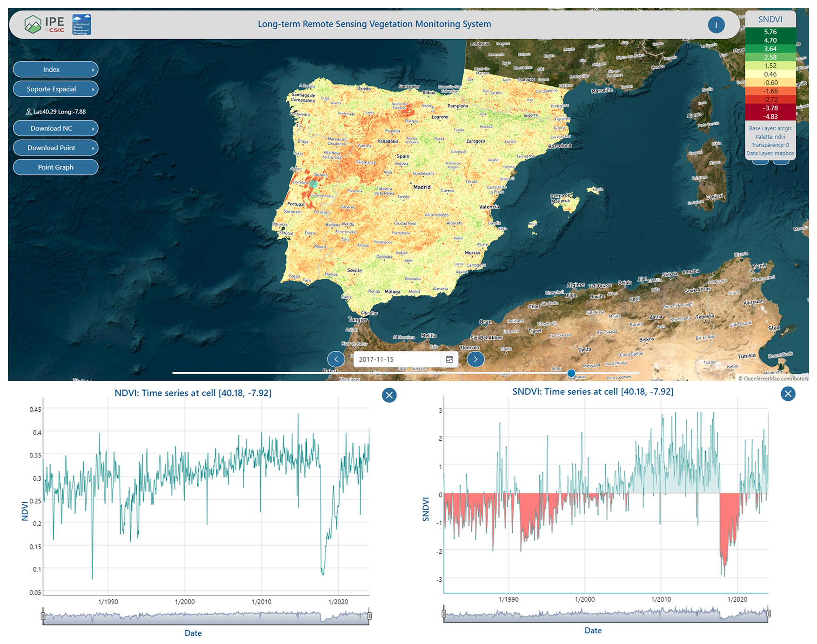Expand the Soporte Espacial menu
The image size is (817, 644).
point(55,89)
